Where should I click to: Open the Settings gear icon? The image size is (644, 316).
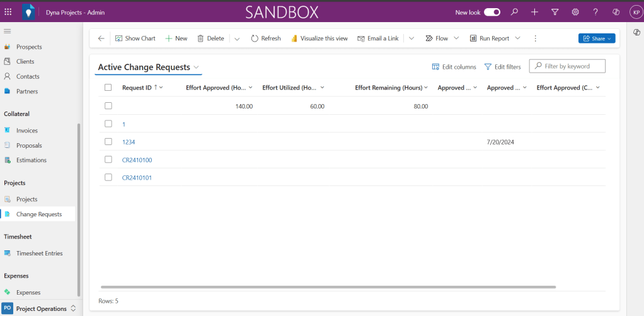(x=575, y=12)
